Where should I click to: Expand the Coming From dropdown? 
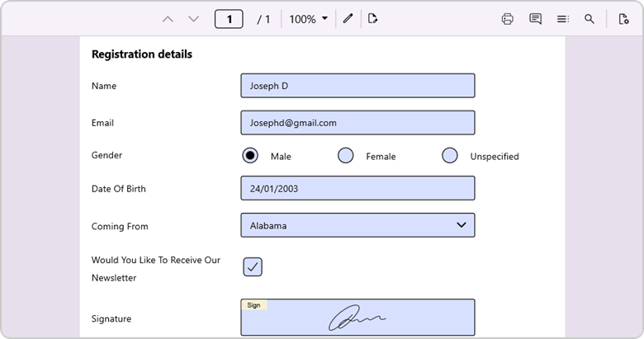(358, 225)
